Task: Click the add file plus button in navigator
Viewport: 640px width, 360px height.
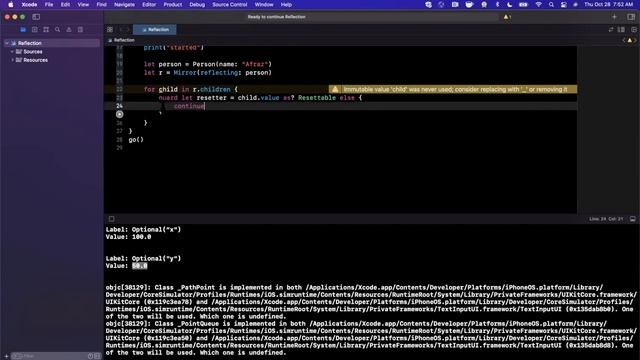Action: 6,356
